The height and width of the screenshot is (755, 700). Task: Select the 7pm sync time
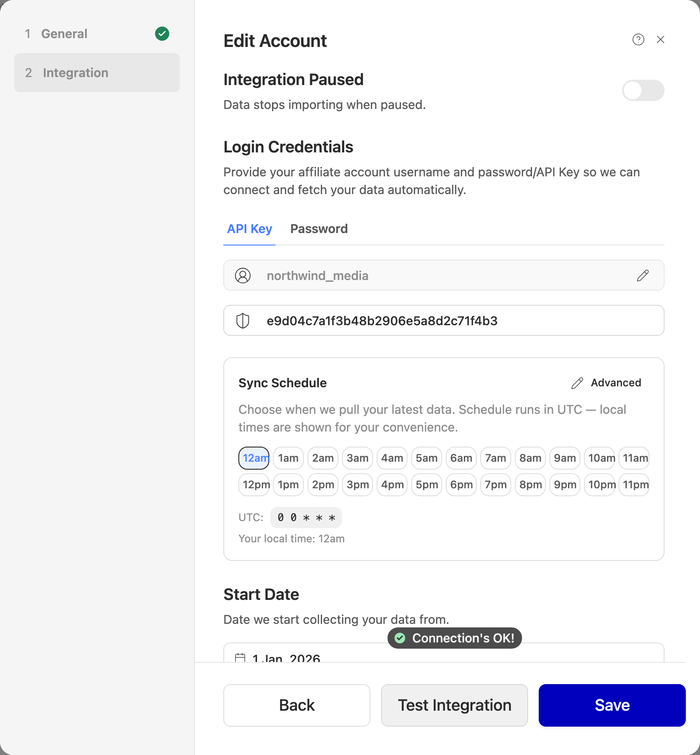496,485
